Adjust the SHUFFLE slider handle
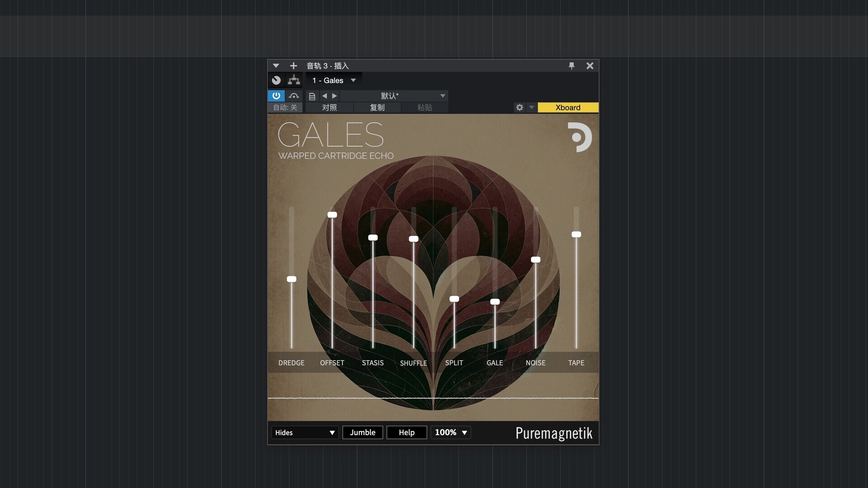 pyautogui.click(x=414, y=239)
